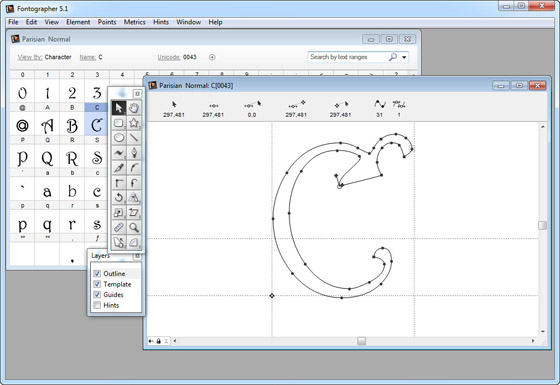
Task: Select the Freehand drawing tool
Action: [119, 153]
